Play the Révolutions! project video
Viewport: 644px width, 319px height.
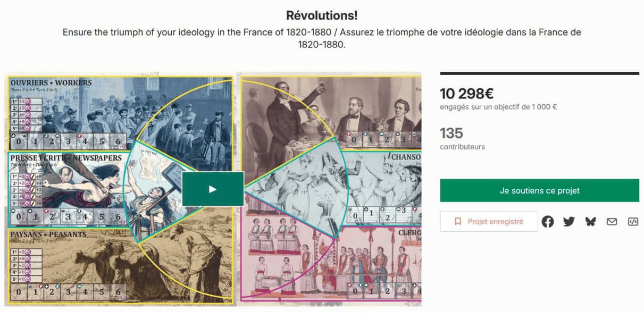[x=213, y=189]
